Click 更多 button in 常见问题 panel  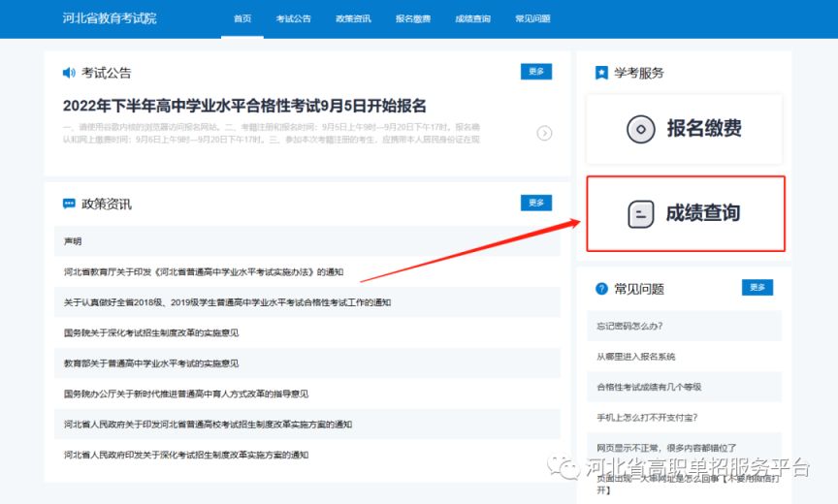[x=757, y=288]
